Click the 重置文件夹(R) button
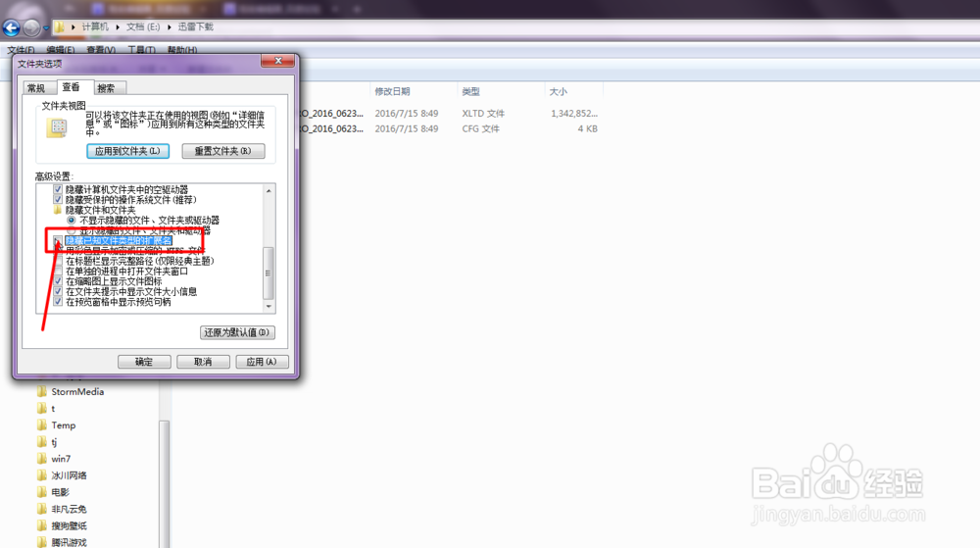Viewport: 980px width, 548px height. click(x=223, y=151)
